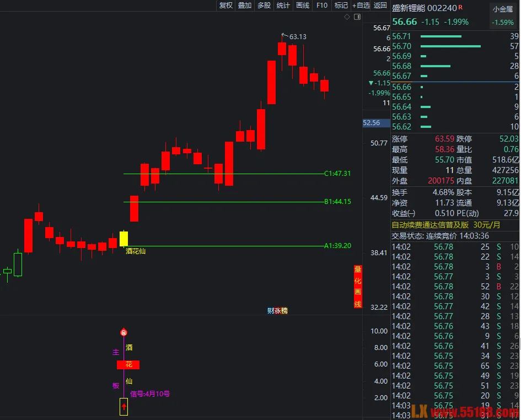Select bid price 56.65 row

(455, 97)
